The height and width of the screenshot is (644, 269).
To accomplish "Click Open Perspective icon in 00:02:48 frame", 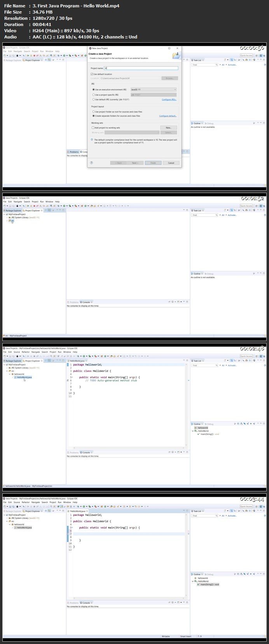I will (256, 356).
